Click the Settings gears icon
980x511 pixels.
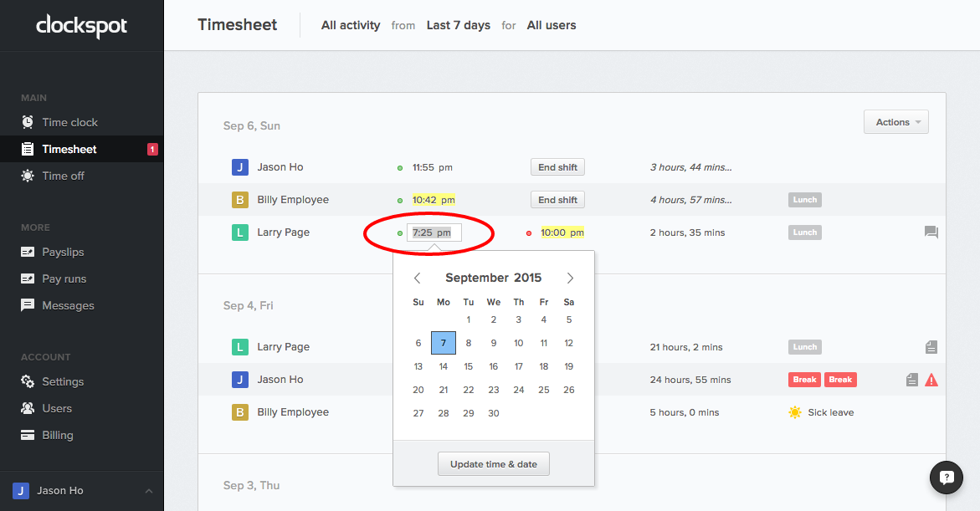click(28, 381)
